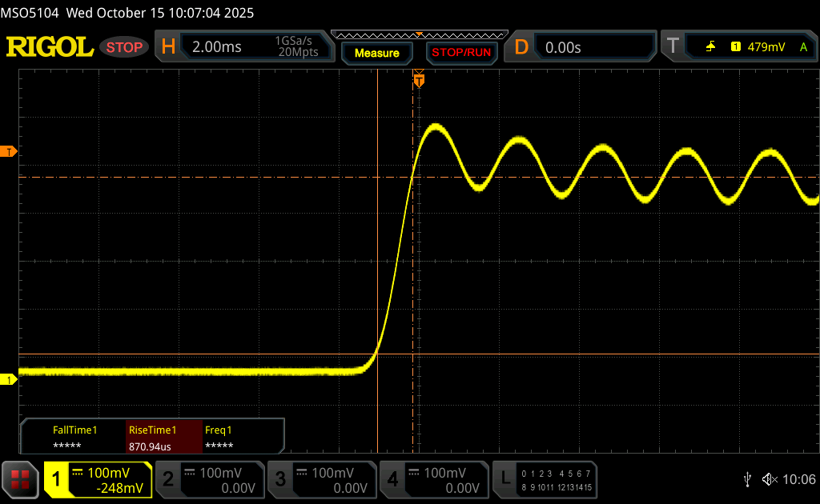Image resolution: width=820 pixels, height=504 pixels.
Task: Open the 0.00s horizontal delay setting
Action: pyautogui.click(x=563, y=47)
